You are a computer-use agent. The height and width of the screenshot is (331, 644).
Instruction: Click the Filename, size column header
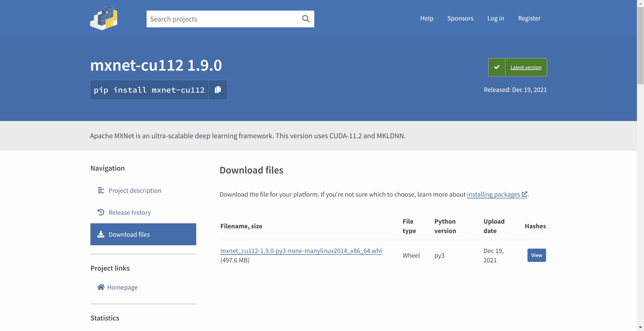[x=241, y=226]
